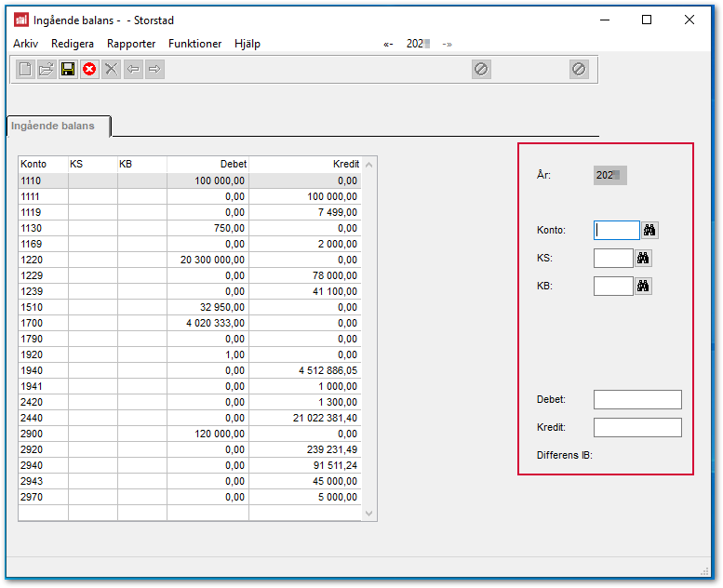
Task: Click the left arrow toolbar icon
Action: tap(133, 70)
